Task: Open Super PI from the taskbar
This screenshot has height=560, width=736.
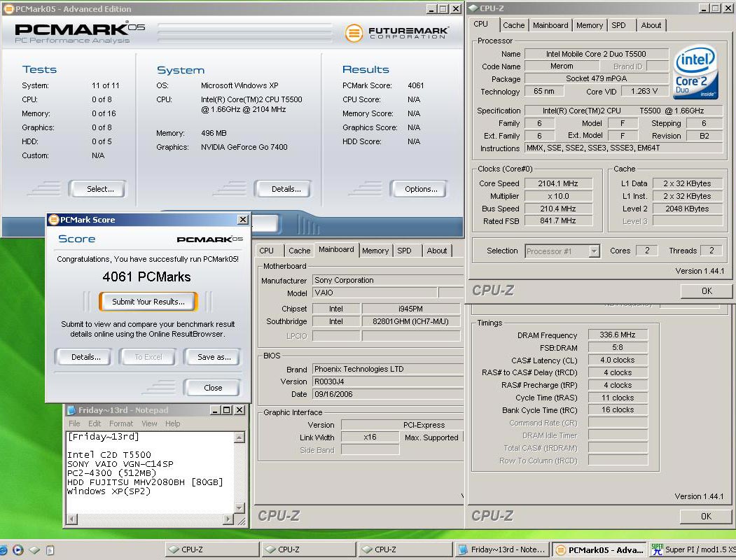Action: coord(693,549)
